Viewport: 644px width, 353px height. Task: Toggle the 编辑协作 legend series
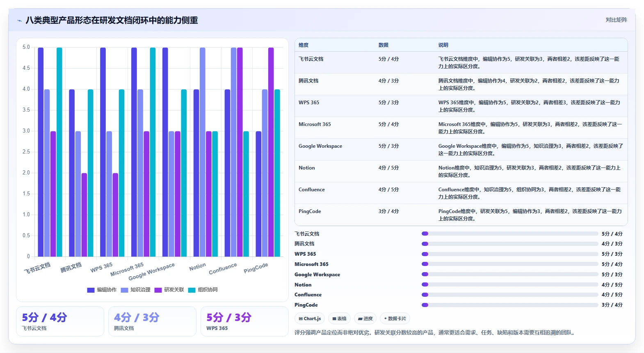[x=102, y=290]
